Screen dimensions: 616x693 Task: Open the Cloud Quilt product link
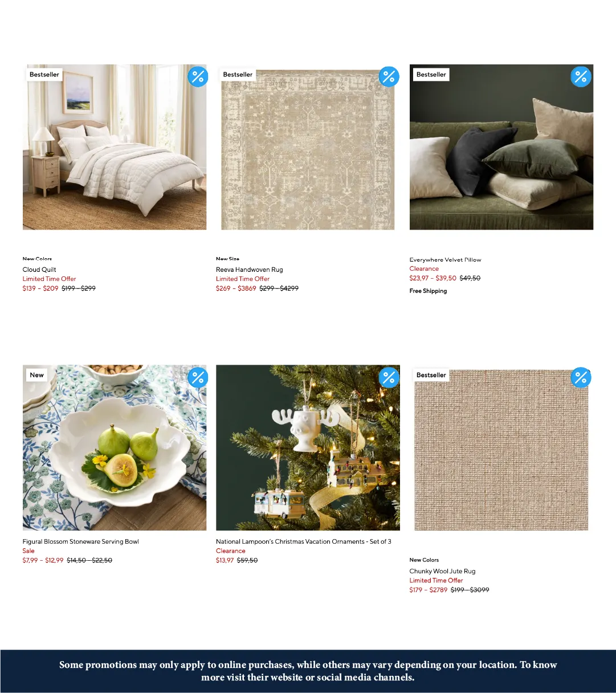click(39, 270)
